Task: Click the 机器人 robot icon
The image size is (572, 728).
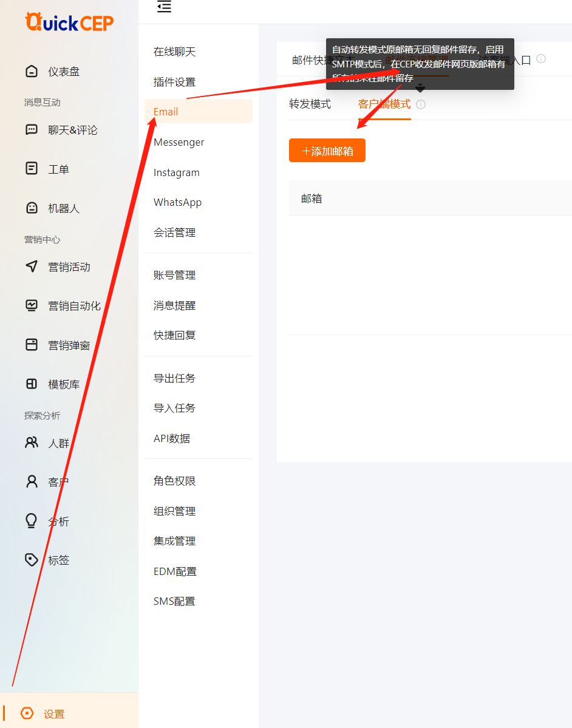Action: [x=32, y=208]
